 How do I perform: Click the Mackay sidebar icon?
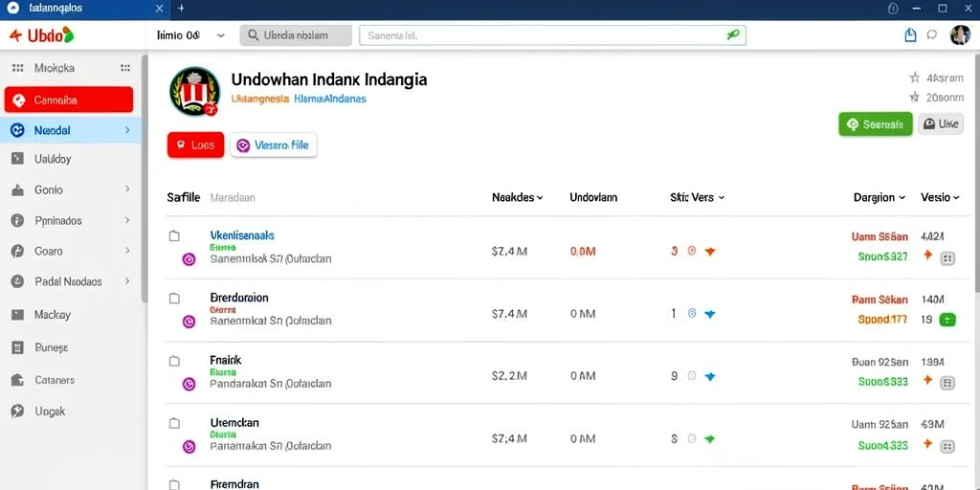[x=17, y=315]
